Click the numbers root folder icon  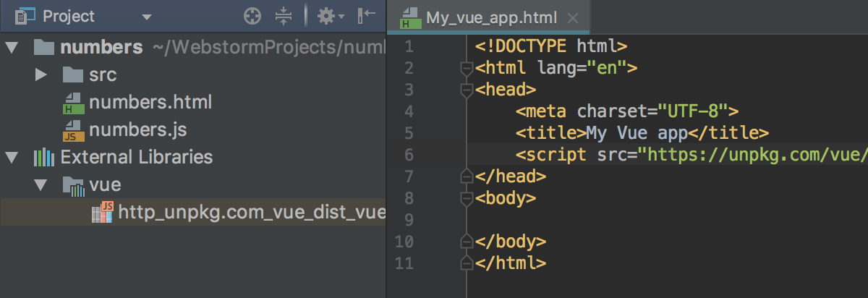44,48
